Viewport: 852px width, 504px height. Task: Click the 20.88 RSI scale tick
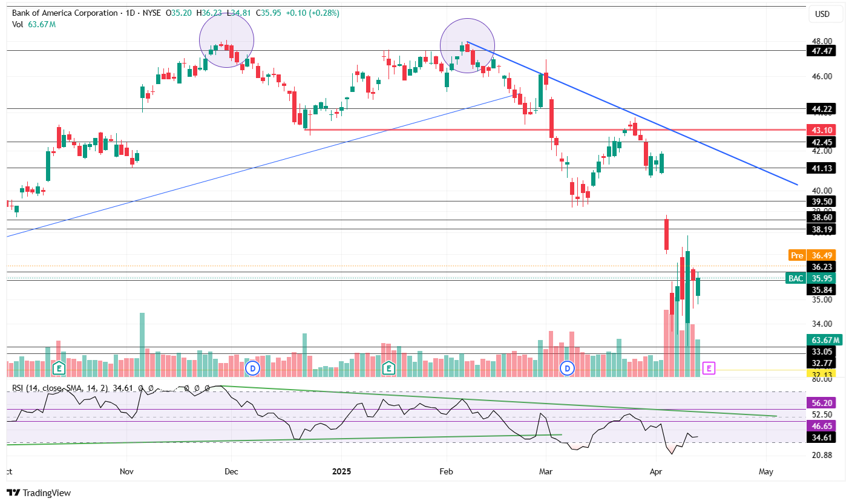[821, 455]
